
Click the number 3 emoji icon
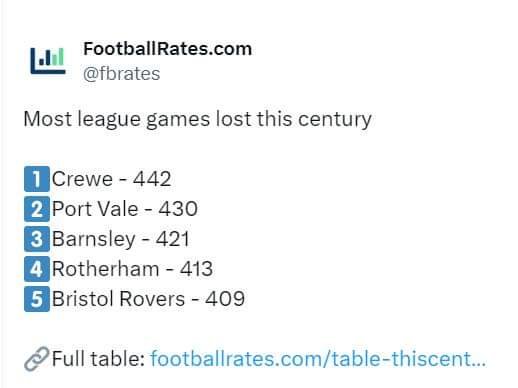click(37, 239)
